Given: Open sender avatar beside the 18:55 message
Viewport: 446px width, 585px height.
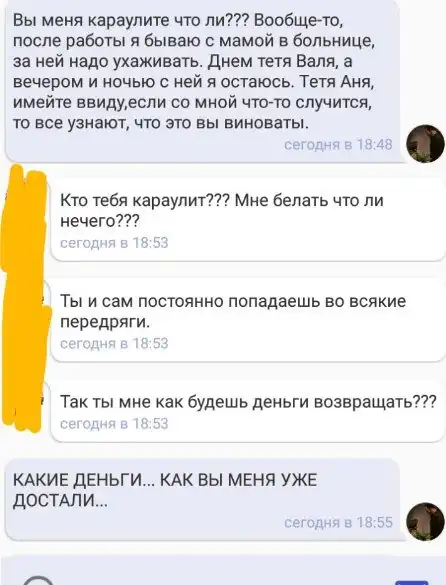Looking at the screenshot, I should pyautogui.click(x=425, y=522).
